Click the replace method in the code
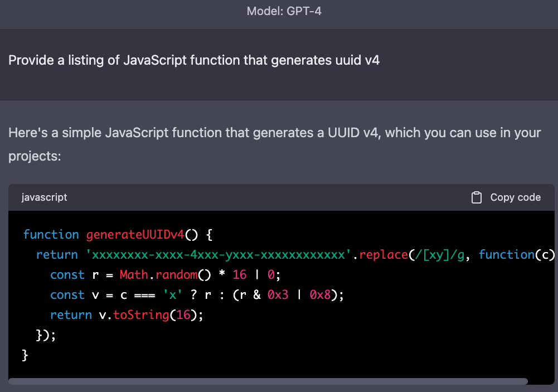 [383, 255]
